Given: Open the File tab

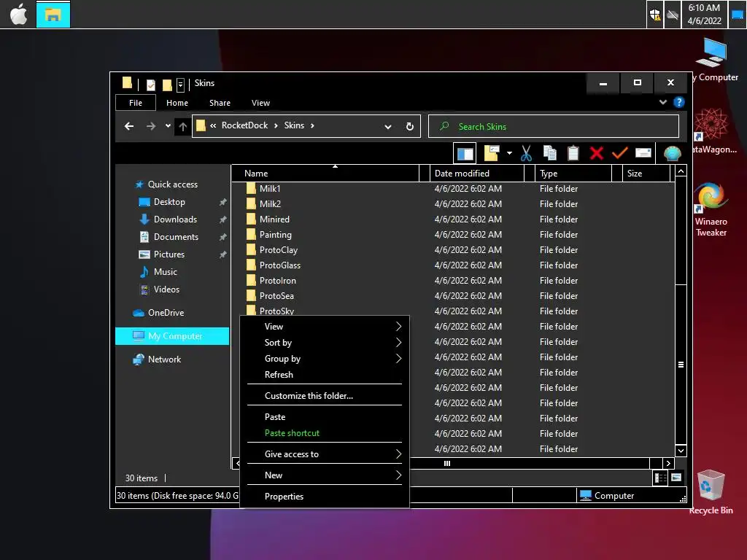Looking at the screenshot, I should pyautogui.click(x=136, y=103).
